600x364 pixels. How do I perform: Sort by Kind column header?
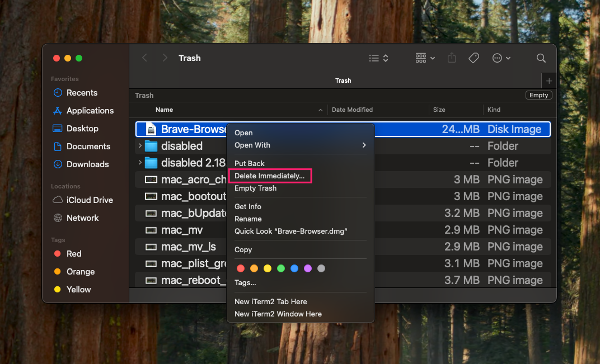(494, 110)
